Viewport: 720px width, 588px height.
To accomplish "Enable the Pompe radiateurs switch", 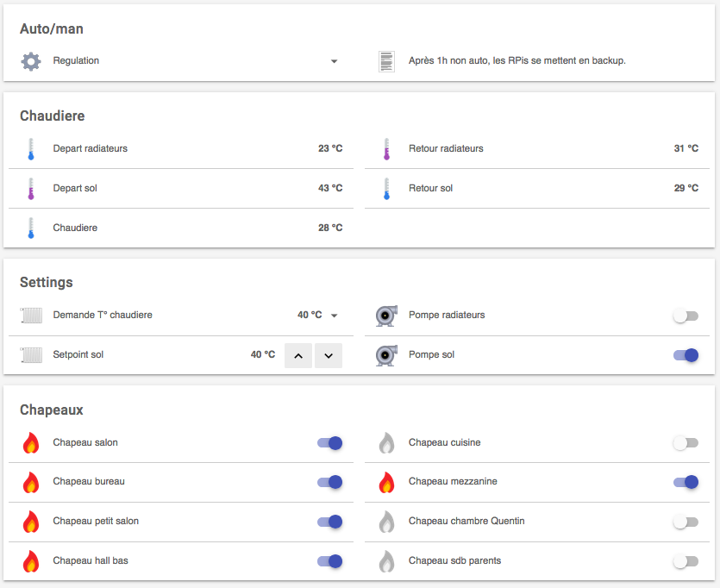I will [x=686, y=316].
